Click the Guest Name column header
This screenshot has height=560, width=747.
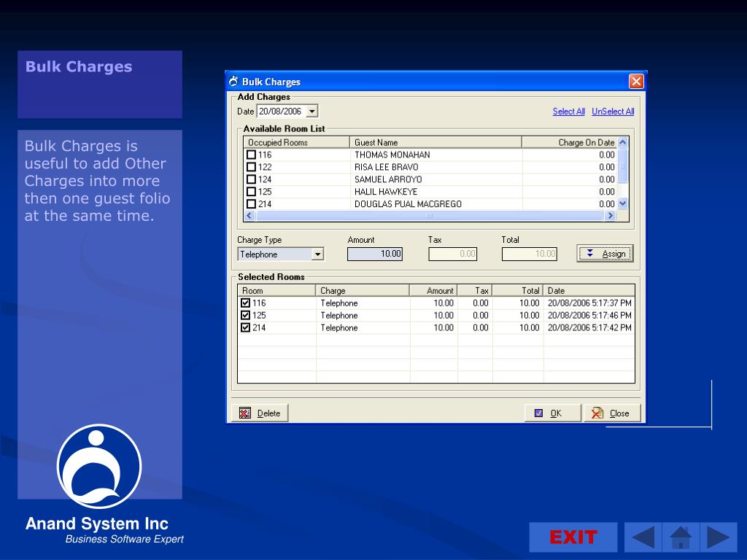[436, 142]
